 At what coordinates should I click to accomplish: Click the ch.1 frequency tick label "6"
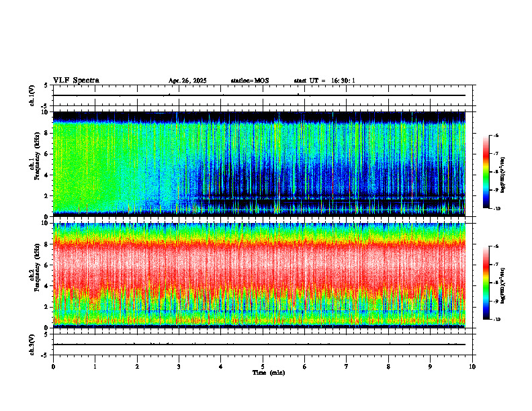tap(46, 154)
